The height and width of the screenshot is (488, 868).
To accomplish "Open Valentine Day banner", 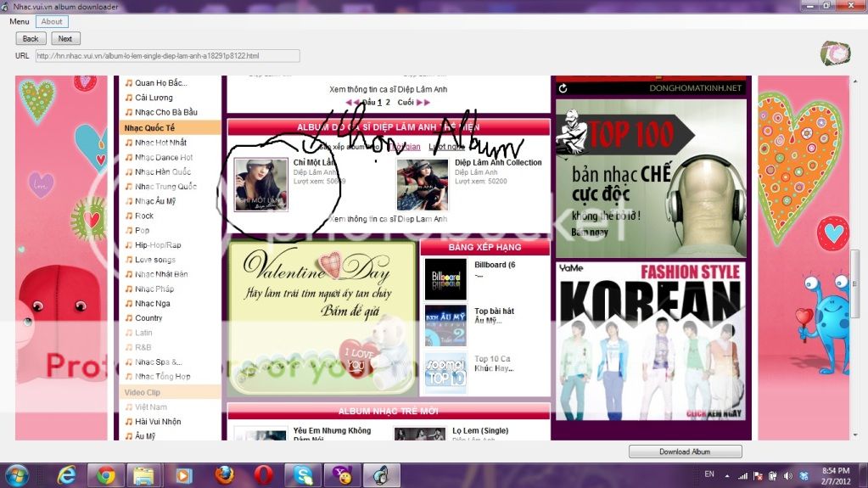I will [x=322, y=318].
